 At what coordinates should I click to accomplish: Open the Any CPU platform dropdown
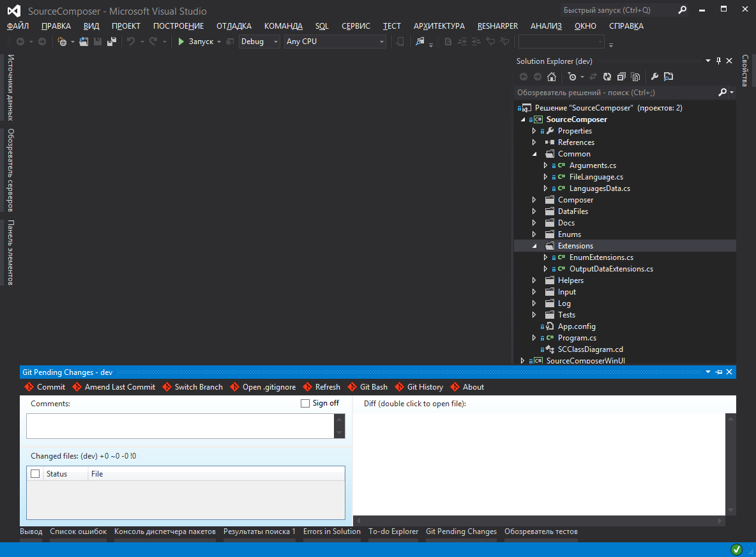335,42
